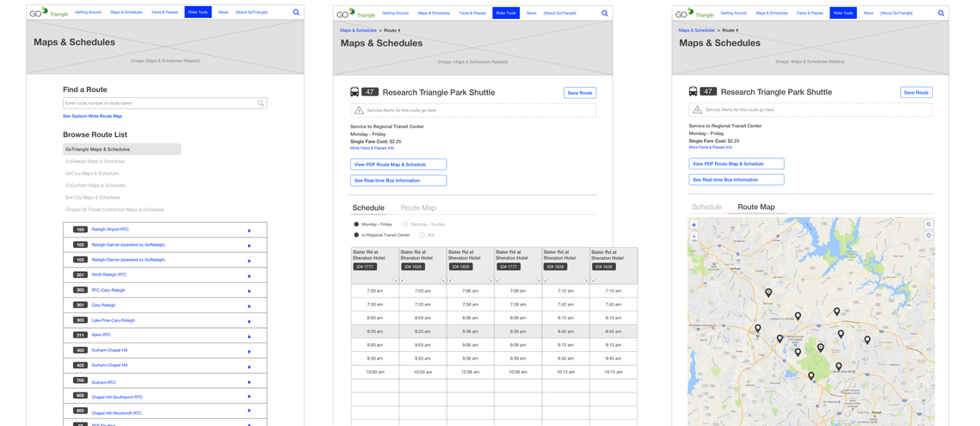Open the 400 Durham-Chapel Hill route link

[x=109, y=350]
